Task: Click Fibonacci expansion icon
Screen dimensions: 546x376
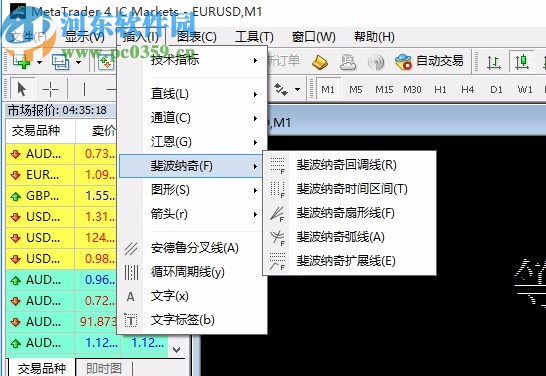Action: [x=278, y=261]
